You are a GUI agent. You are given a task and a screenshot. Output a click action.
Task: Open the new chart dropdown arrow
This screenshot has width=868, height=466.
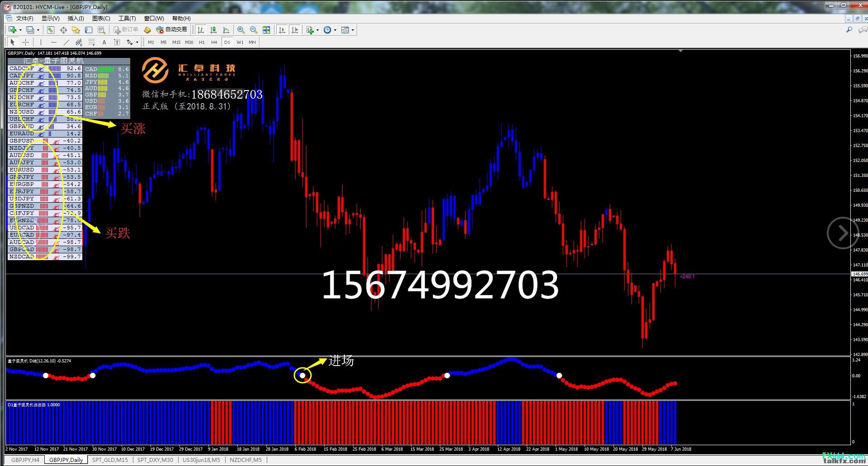[20, 30]
